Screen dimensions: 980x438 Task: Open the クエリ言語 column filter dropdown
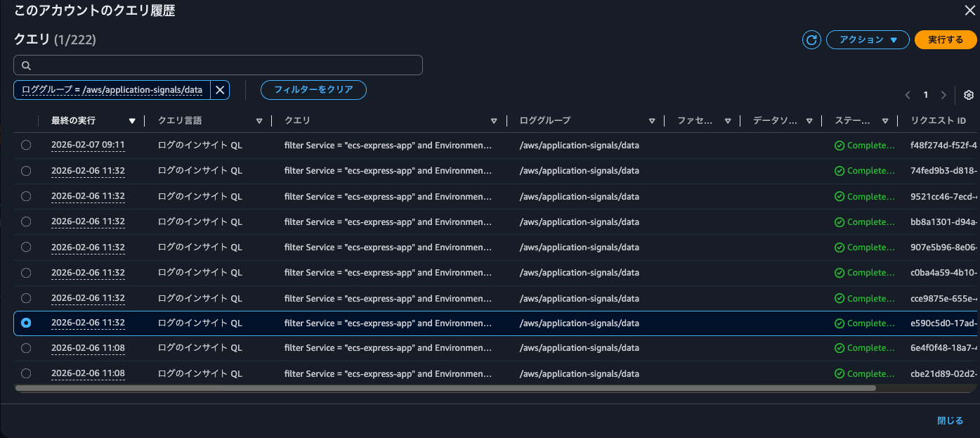pyautogui.click(x=259, y=120)
